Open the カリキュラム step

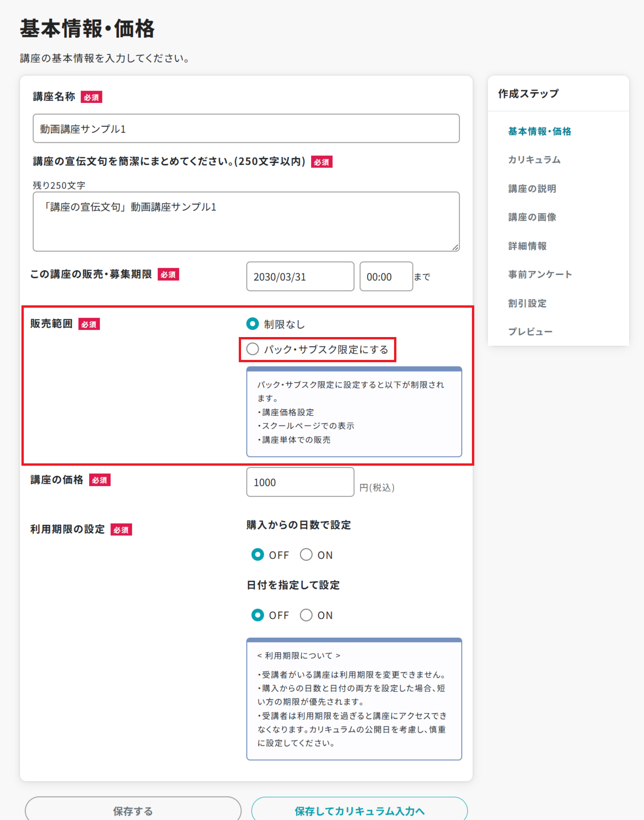534,160
